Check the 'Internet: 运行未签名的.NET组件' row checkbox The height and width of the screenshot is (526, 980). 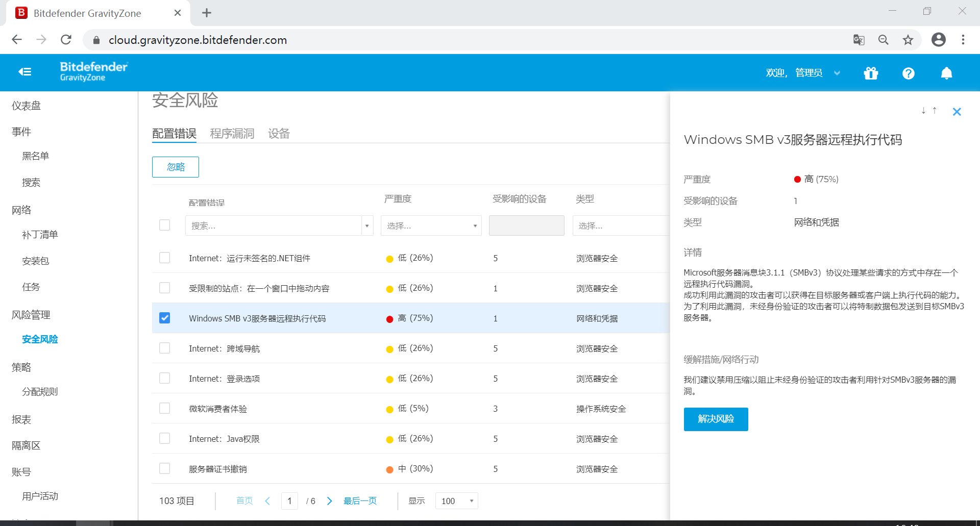click(x=164, y=258)
